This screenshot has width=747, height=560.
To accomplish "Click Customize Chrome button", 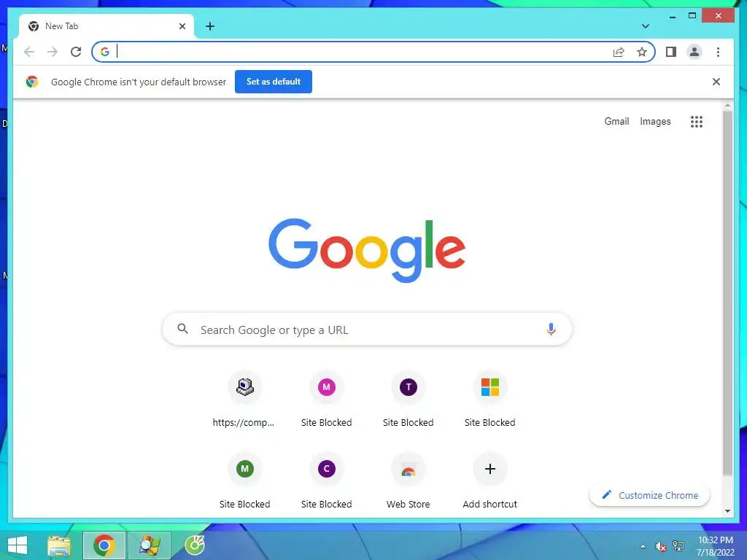I will tap(650, 495).
